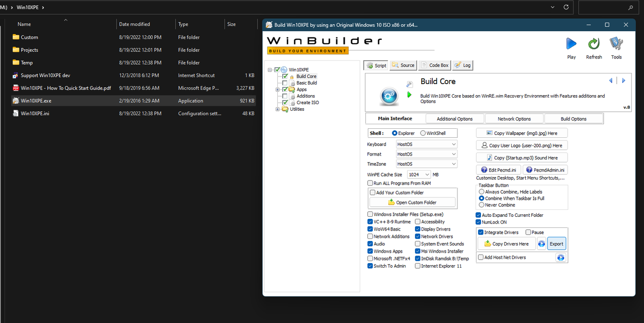Click the Explorer search box
The height and width of the screenshot is (323, 644).
[x=609, y=8]
